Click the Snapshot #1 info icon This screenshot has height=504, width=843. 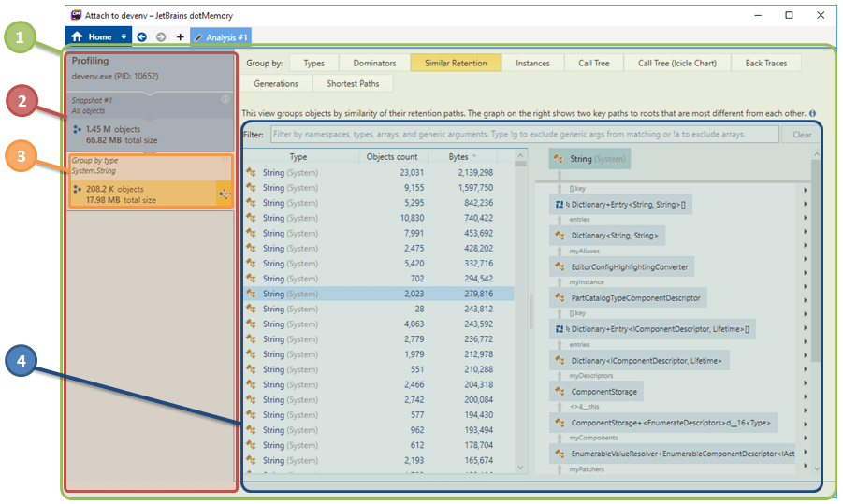(225, 99)
